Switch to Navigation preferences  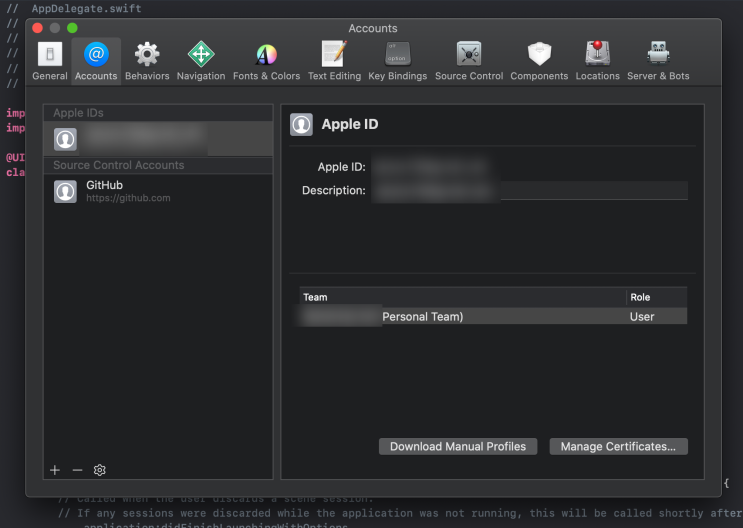click(201, 61)
